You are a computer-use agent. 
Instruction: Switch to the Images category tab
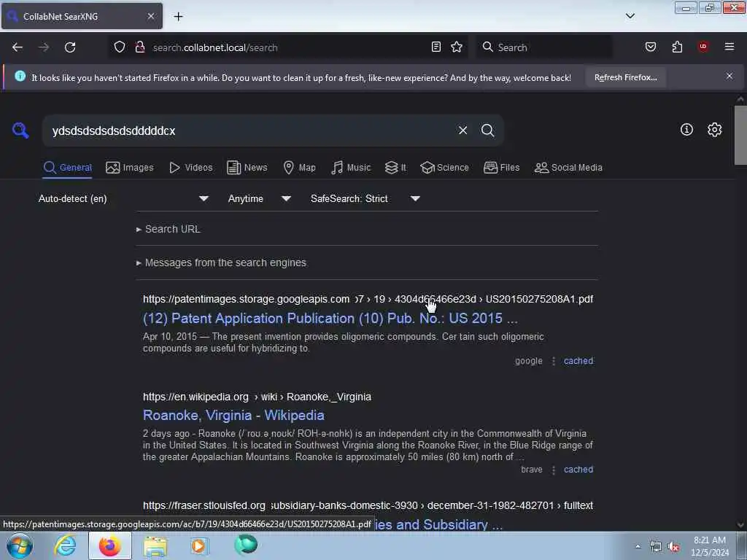point(130,168)
